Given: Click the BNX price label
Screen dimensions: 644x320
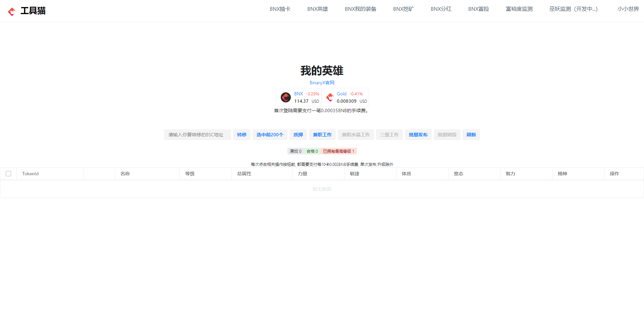Looking at the screenshot, I should tap(299, 94).
